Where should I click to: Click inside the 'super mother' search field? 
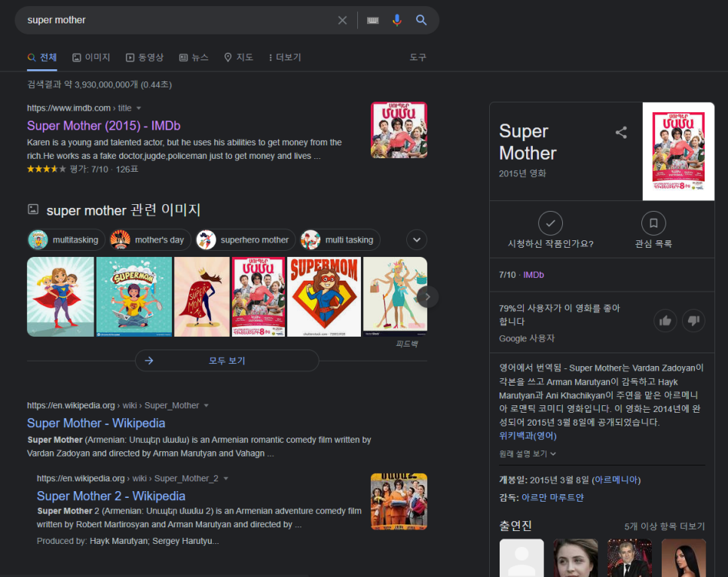click(x=179, y=20)
